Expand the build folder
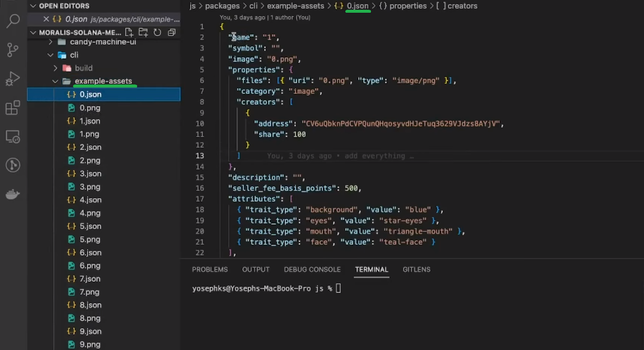Screen dimensions: 644x350 (x=56, y=68)
